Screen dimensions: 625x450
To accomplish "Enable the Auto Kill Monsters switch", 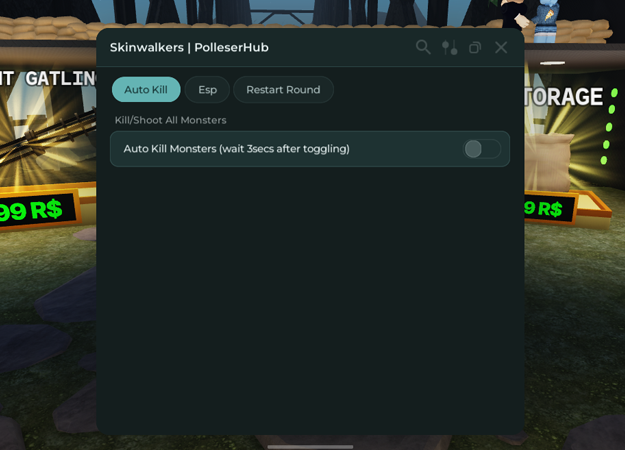I will pyautogui.click(x=482, y=149).
